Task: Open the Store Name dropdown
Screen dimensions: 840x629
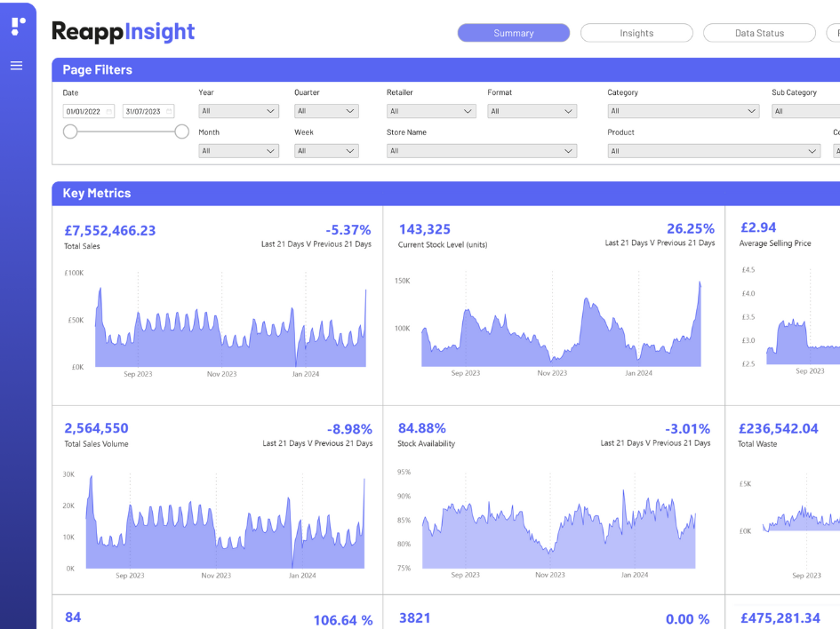Action: [481, 150]
